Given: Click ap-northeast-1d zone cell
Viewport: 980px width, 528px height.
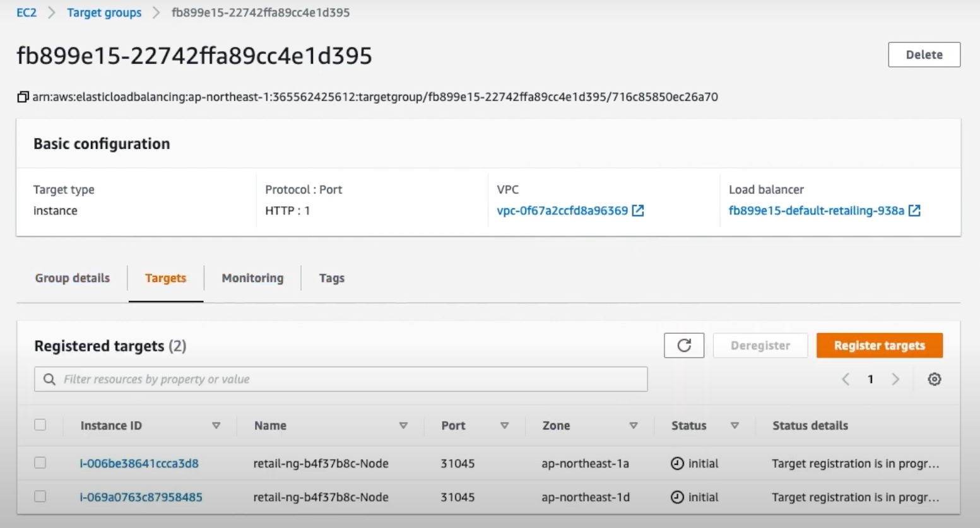Looking at the screenshot, I should 586,497.
